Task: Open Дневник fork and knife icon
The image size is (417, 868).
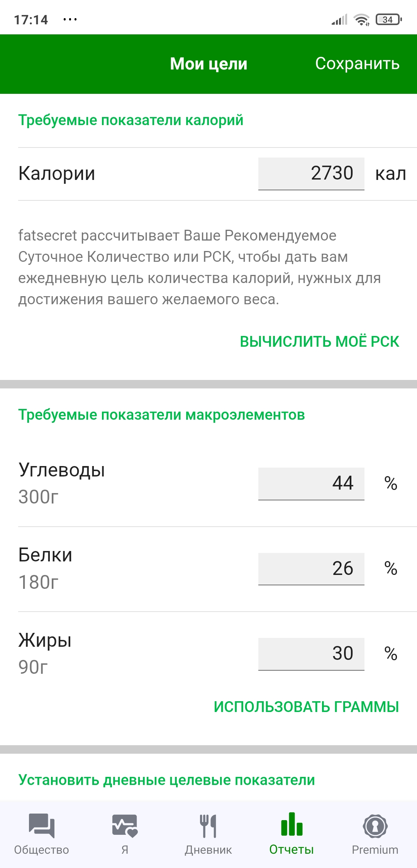Action: coord(208,826)
